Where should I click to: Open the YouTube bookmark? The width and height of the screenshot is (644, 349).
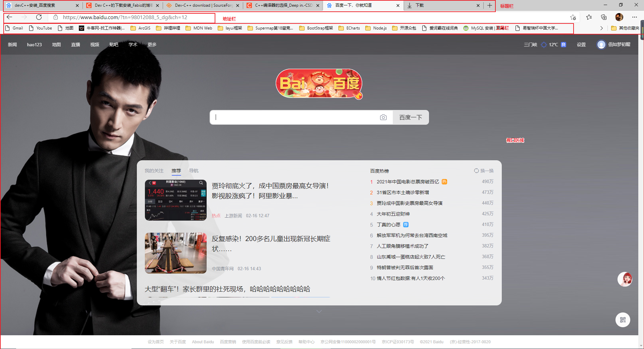[x=40, y=28]
